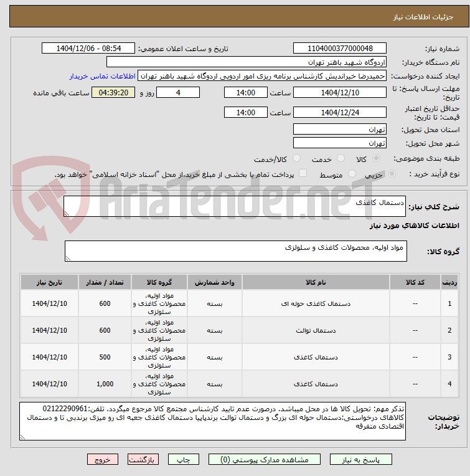Click the شرح کلی نیاز text area
470x476 pixels.
click(x=235, y=206)
